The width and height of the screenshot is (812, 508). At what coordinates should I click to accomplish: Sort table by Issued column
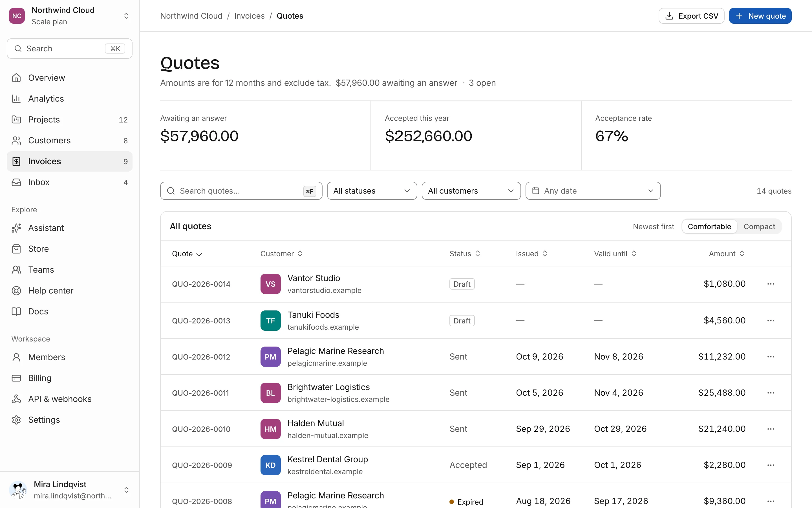(531, 254)
